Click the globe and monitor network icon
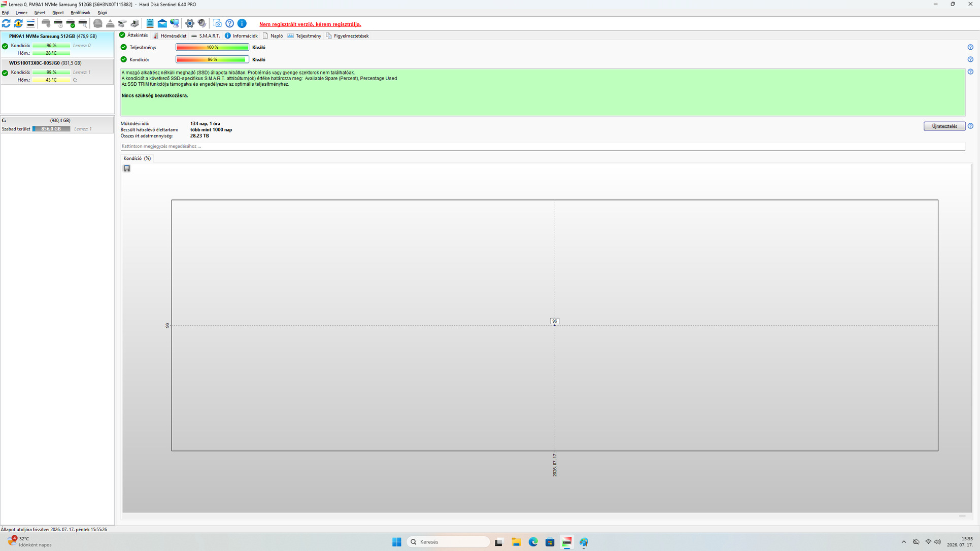Screen dimensions: 980x551 [175, 23]
